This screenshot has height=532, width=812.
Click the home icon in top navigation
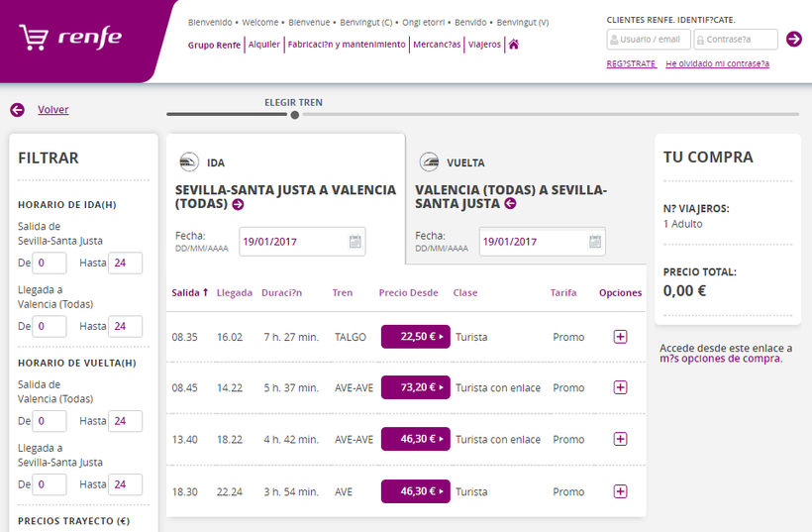point(513,45)
